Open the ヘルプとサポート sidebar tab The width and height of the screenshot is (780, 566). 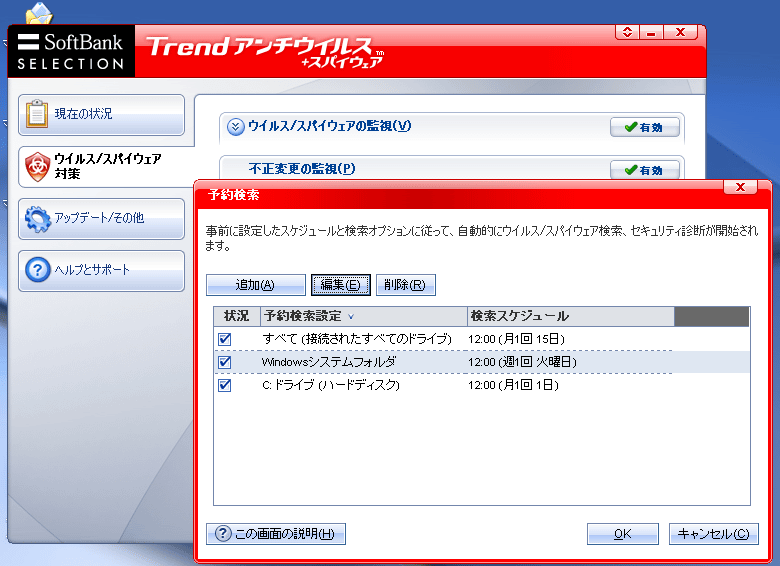point(101,271)
